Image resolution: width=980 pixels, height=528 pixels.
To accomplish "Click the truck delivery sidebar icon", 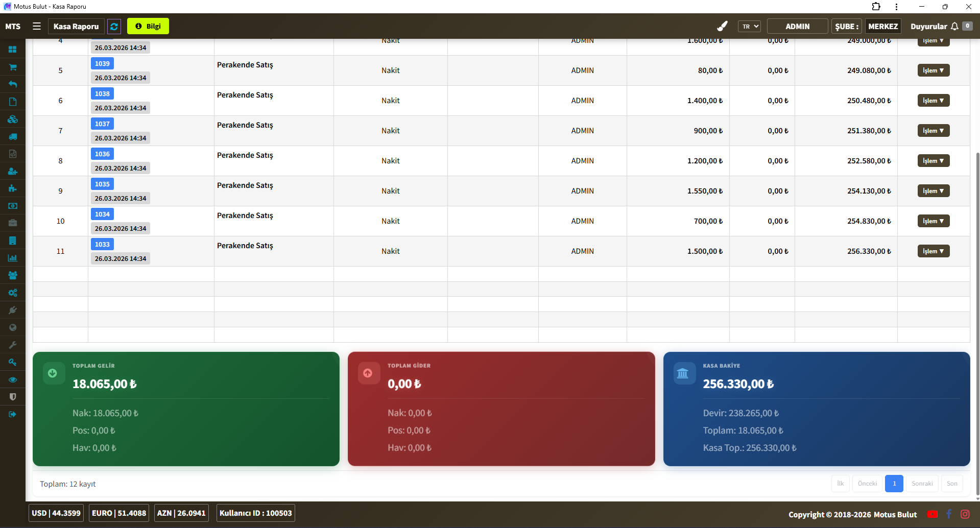I will [13, 136].
